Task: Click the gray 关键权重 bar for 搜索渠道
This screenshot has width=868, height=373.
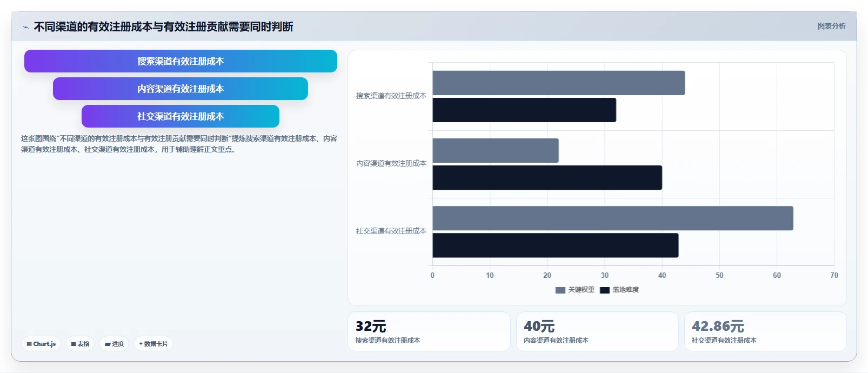Action: click(559, 83)
